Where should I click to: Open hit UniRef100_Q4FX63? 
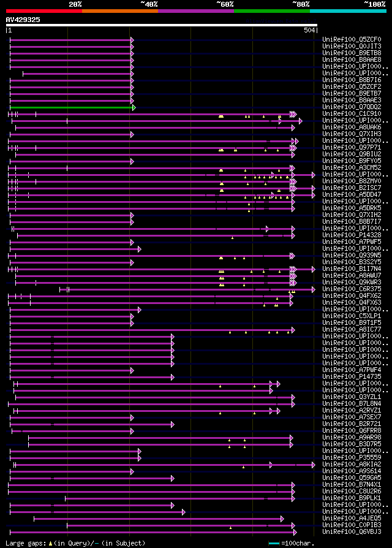352,302
